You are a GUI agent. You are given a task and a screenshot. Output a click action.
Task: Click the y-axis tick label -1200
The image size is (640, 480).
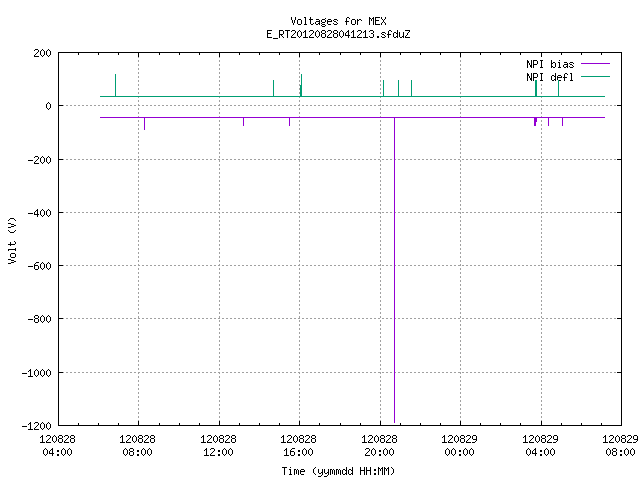[x=37, y=426]
